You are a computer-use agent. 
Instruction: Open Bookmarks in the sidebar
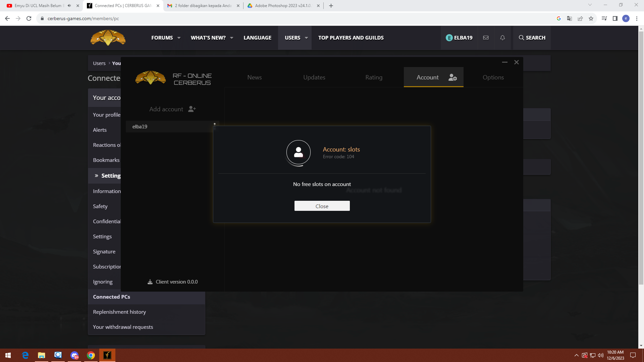(106, 160)
